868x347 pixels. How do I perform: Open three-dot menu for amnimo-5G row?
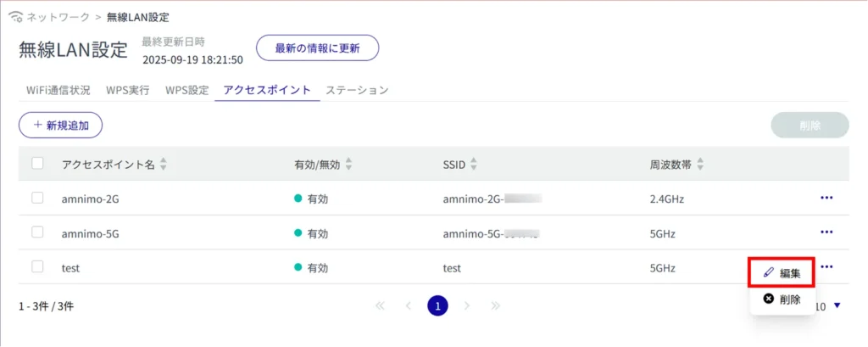826,232
